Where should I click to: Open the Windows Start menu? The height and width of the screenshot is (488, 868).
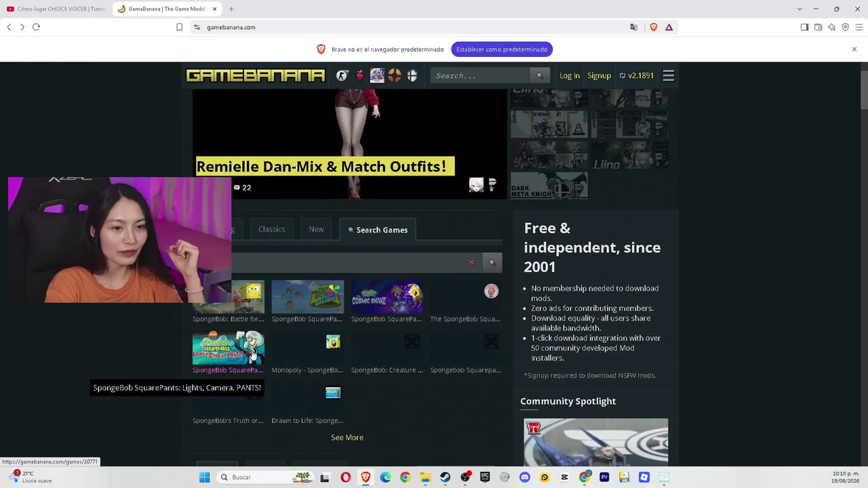(x=204, y=477)
